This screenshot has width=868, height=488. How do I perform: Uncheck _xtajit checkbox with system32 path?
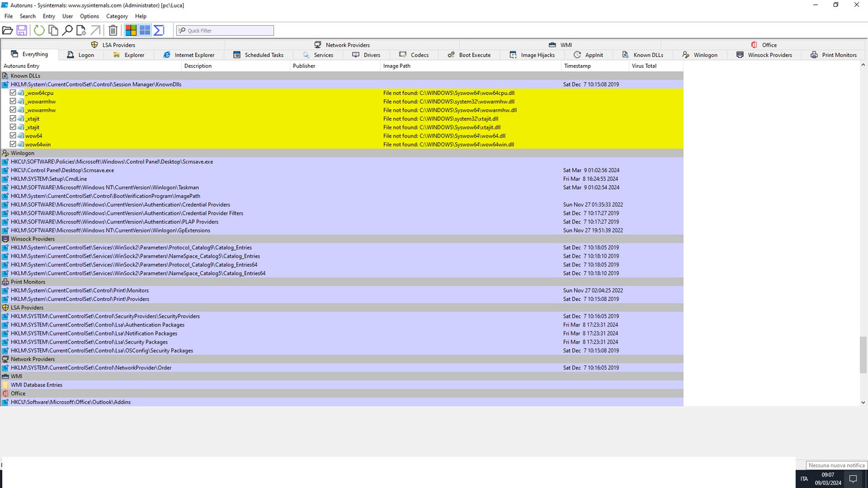(13, 119)
